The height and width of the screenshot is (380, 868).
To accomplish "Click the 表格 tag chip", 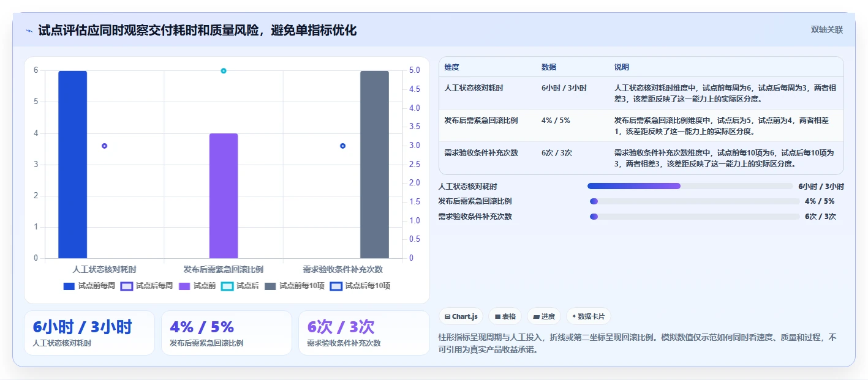I will coord(505,316).
